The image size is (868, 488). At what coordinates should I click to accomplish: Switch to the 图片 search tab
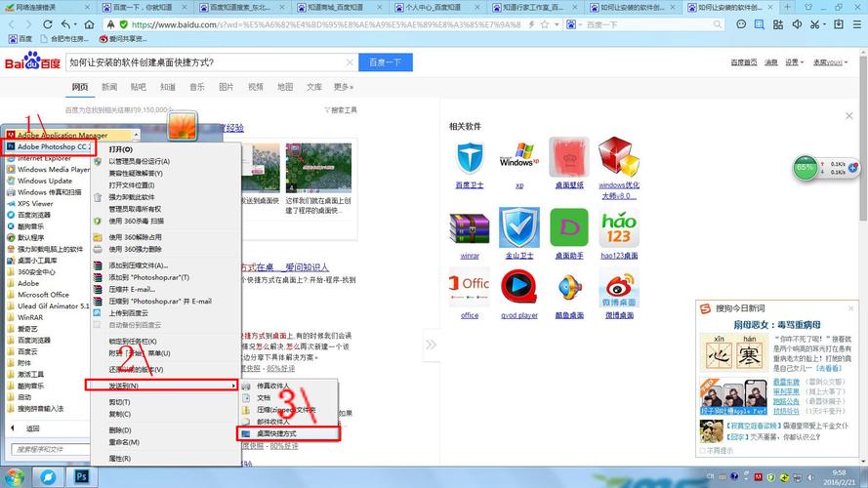pyautogui.click(x=226, y=87)
